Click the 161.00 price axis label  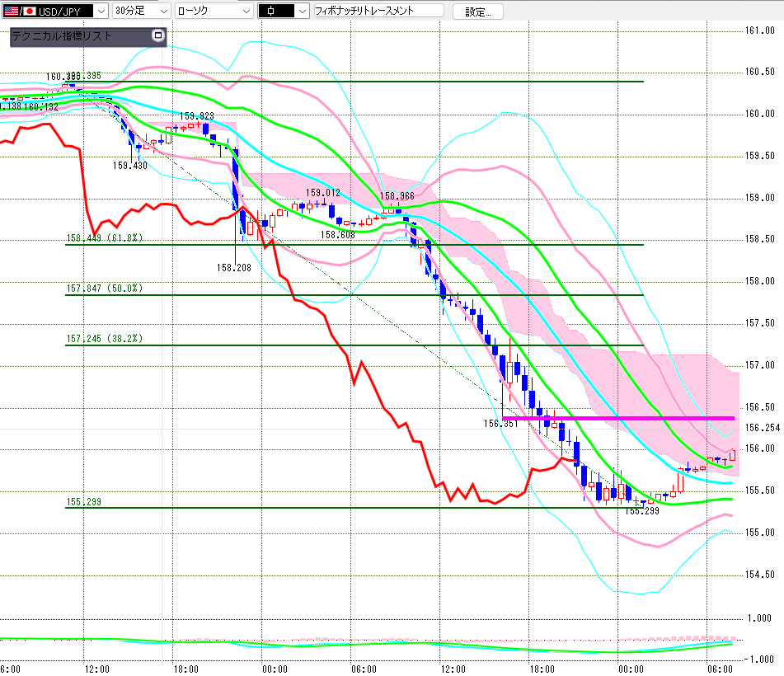click(x=759, y=31)
